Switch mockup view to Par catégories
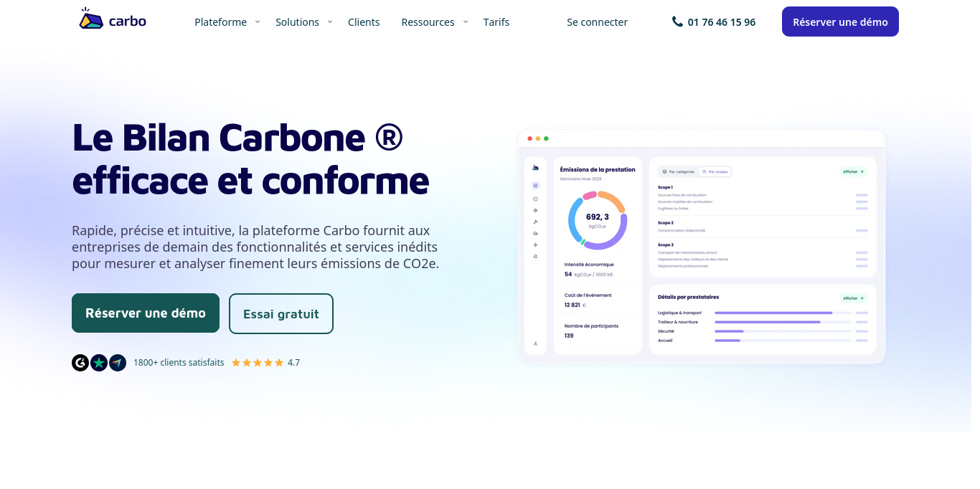 (x=679, y=172)
